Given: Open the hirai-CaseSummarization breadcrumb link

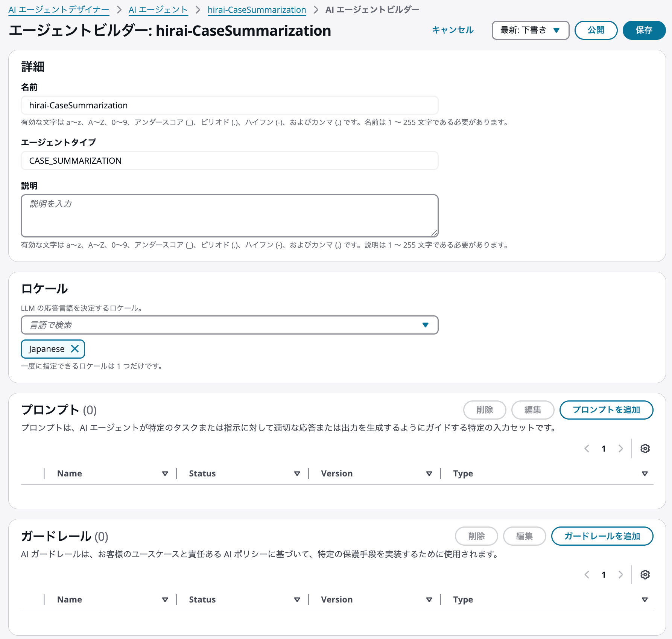Looking at the screenshot, I should pos(257,10).
